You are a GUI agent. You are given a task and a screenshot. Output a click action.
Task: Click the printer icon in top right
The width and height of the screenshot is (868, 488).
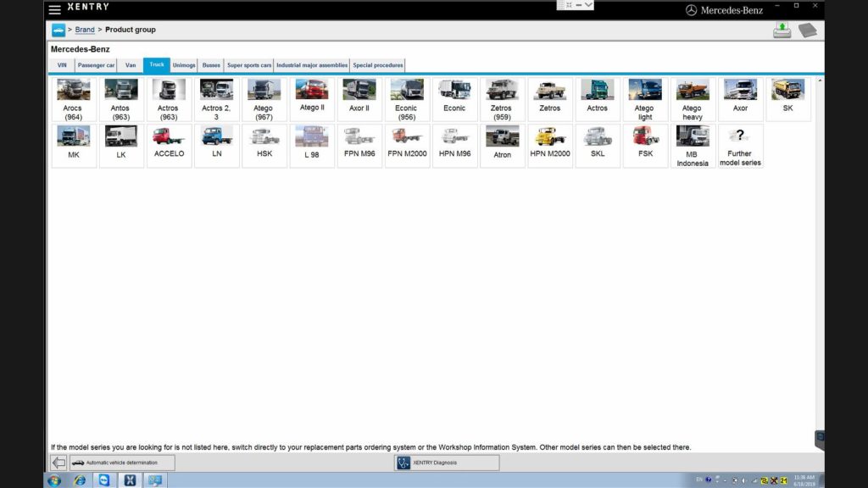[781, 30]
